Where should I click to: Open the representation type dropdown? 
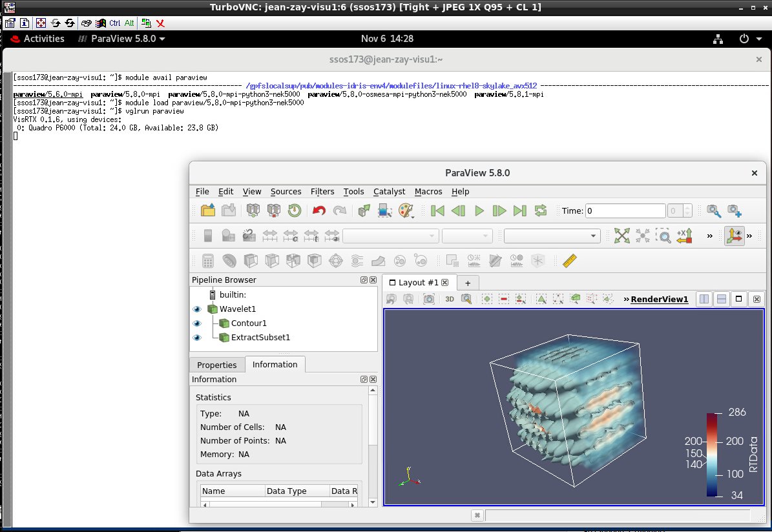coord(552,236)
